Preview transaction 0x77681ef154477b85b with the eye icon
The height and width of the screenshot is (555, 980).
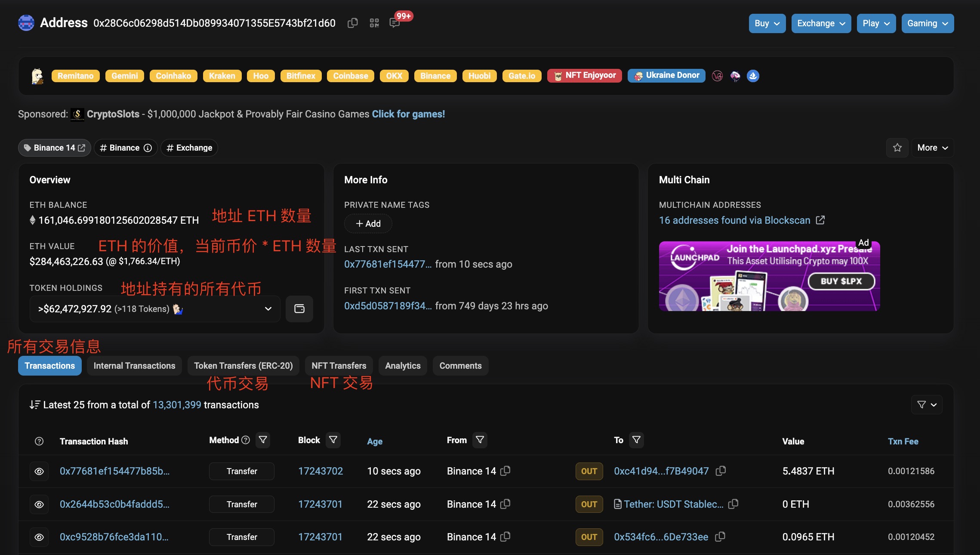click(x=39, y=471)
